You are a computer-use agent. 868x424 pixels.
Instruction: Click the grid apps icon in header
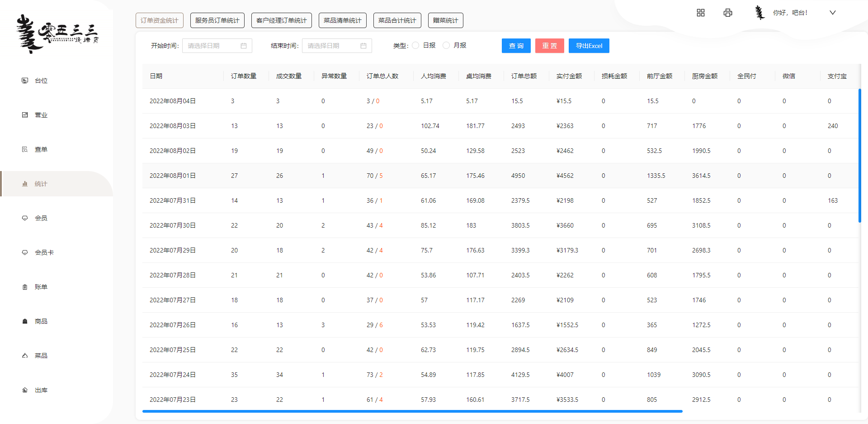click(x=700, y=13)
